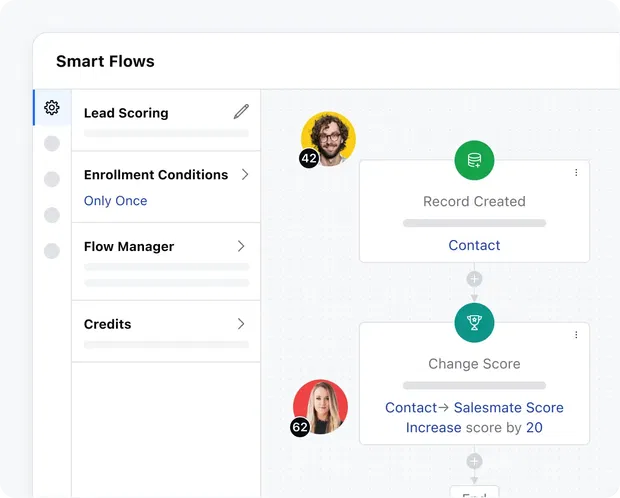Click the Enrollment Conditions label
620x498 pixels.
tap(156, 175)
